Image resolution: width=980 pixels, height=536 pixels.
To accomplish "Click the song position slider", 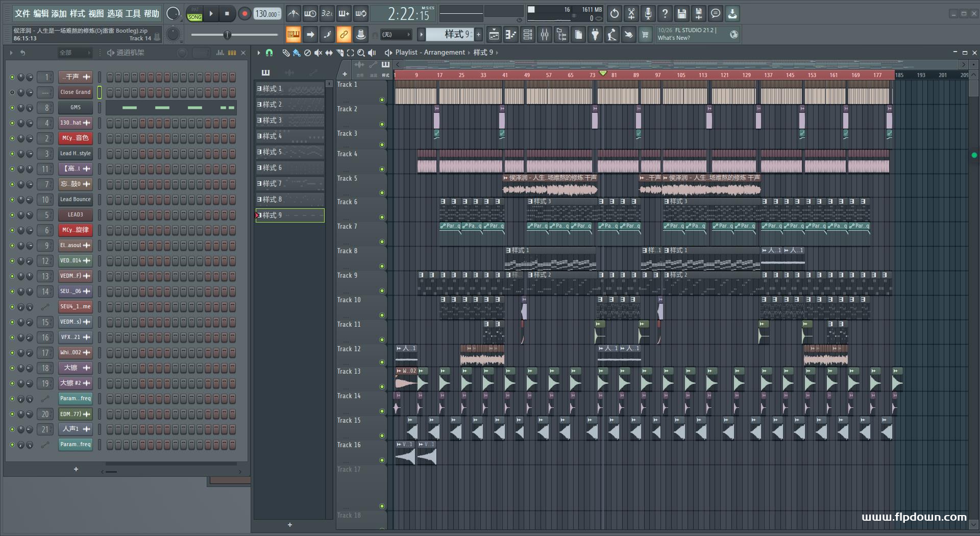I will pyautogui.click(x=234, y=35).
